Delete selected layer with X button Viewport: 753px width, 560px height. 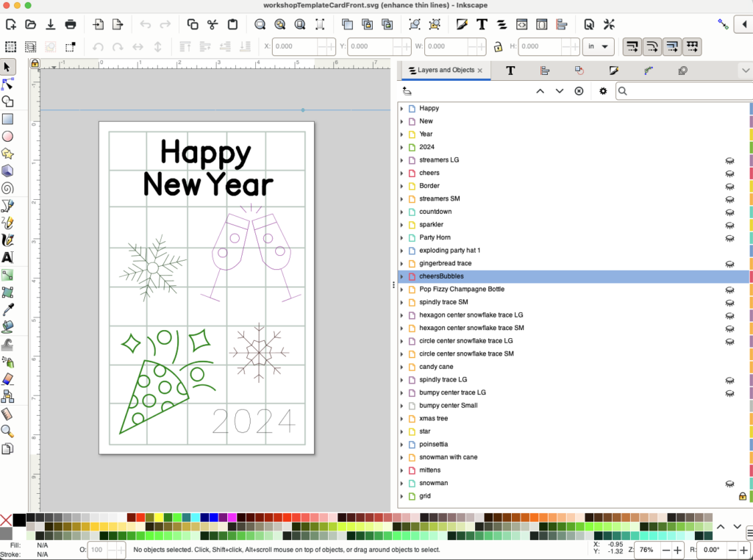coord(579,91)
